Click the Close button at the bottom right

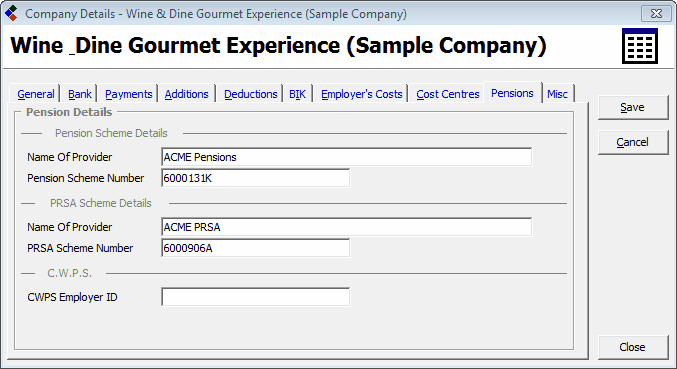633,347
